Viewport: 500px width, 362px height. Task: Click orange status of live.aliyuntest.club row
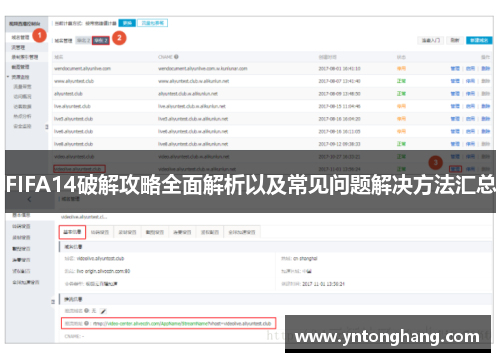click(401, 106)
